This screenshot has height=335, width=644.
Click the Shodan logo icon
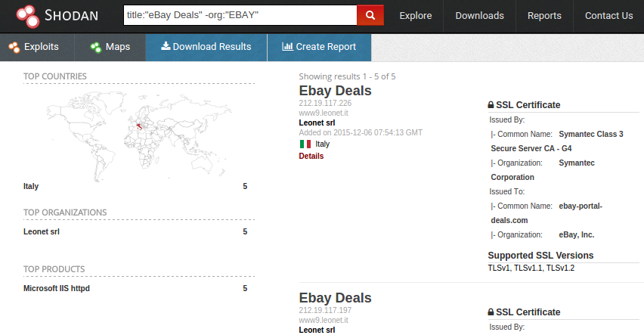27,16
